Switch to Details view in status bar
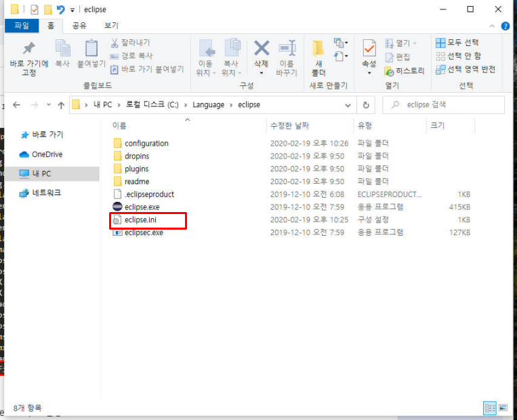 490,408
